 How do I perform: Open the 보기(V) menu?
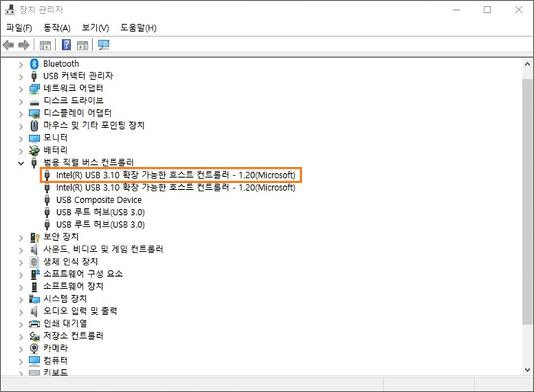coord(95,27)
